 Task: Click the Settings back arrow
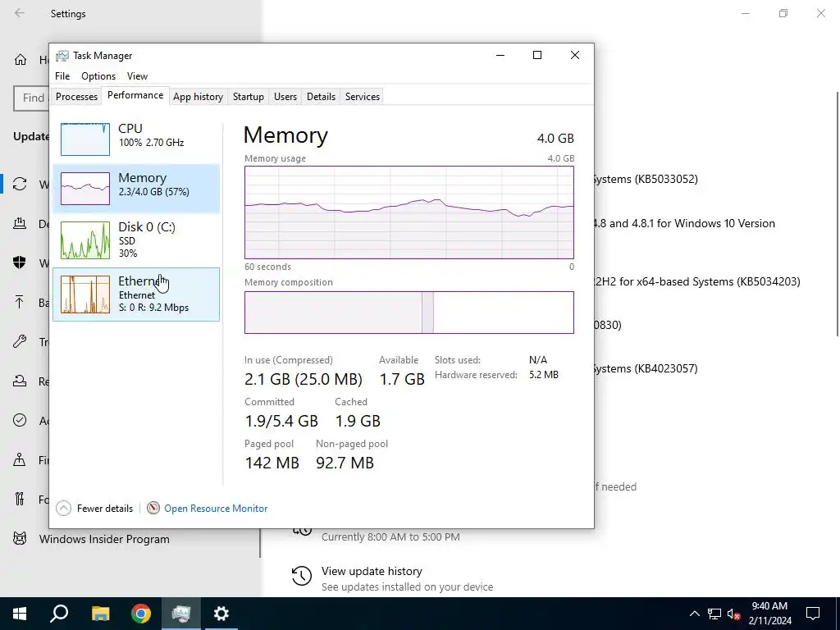20,13
